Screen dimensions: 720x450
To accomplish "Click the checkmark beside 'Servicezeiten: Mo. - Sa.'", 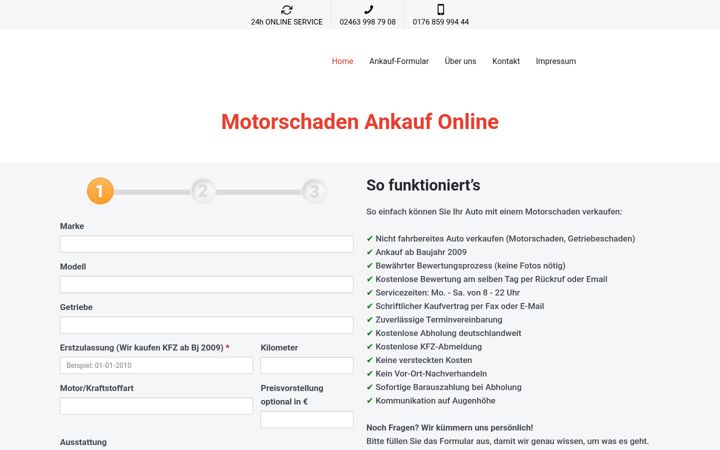I will (x=370, y=292).
